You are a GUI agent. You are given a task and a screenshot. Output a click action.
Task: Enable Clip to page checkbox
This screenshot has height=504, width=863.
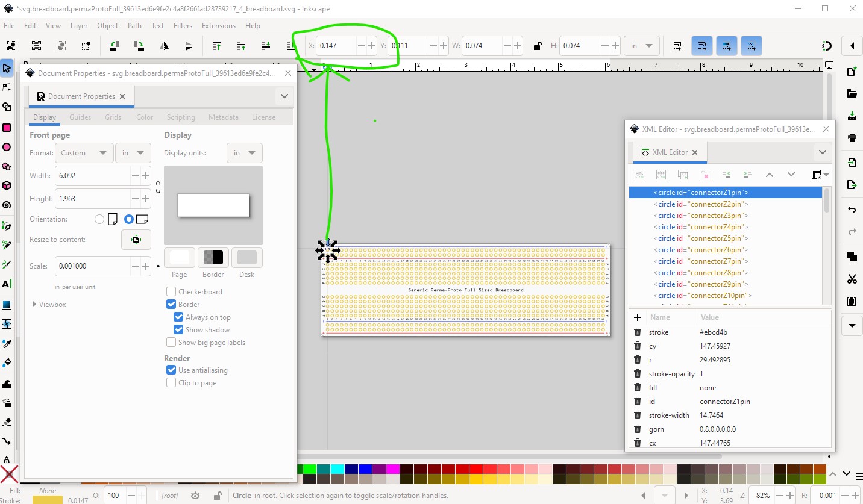(171, 382)
